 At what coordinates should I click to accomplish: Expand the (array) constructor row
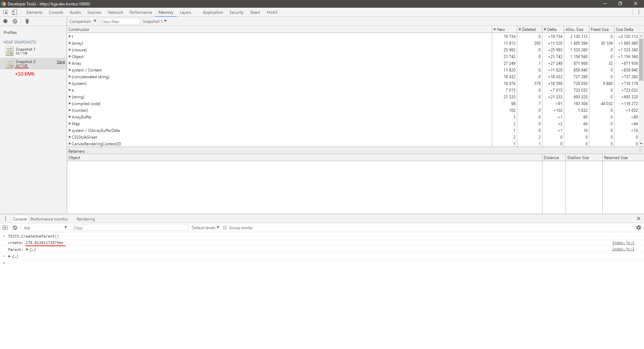[x=70, y=43]
